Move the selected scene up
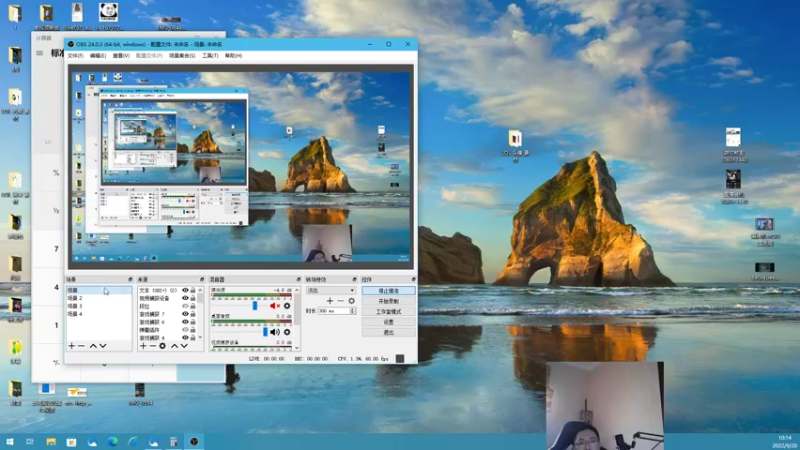The width and height of the screenshot is (800, 450). 93,346
